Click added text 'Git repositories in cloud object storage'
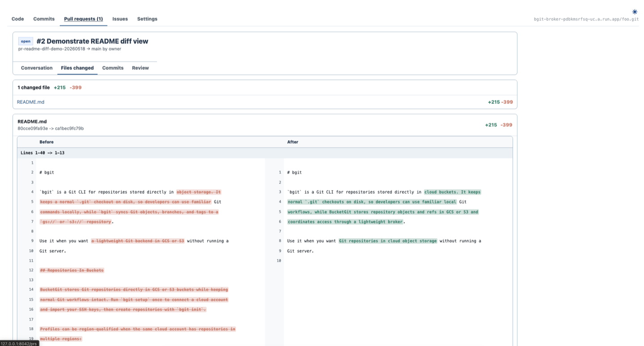The height and width of the screenshot is (346, 644). point(388,241)
